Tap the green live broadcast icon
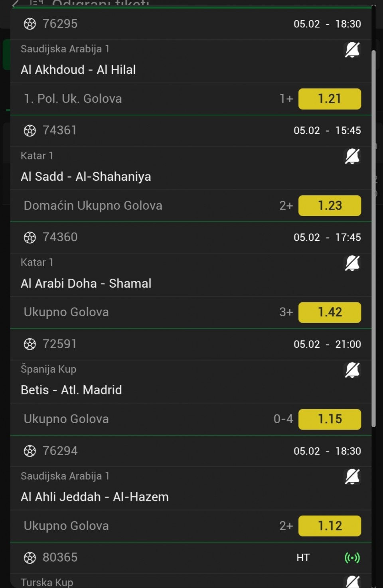This screenshot has height=588, width=383. (352, 558)
